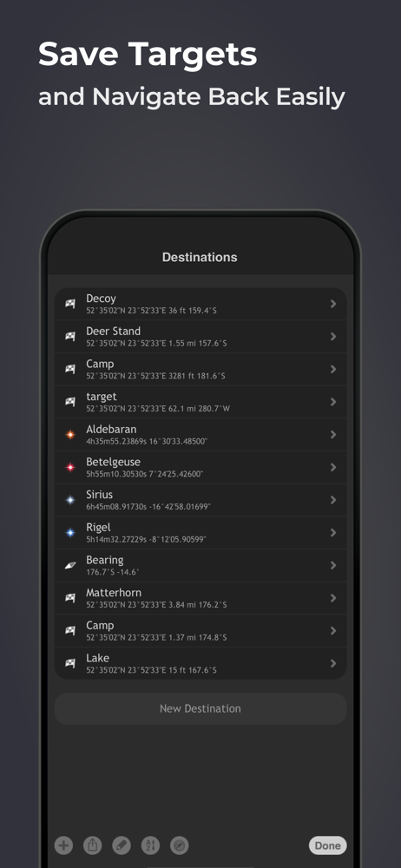The width and height of the screenshot is (401, 868).
Task: Expand the Lake destination chevron
Action: 333,663
